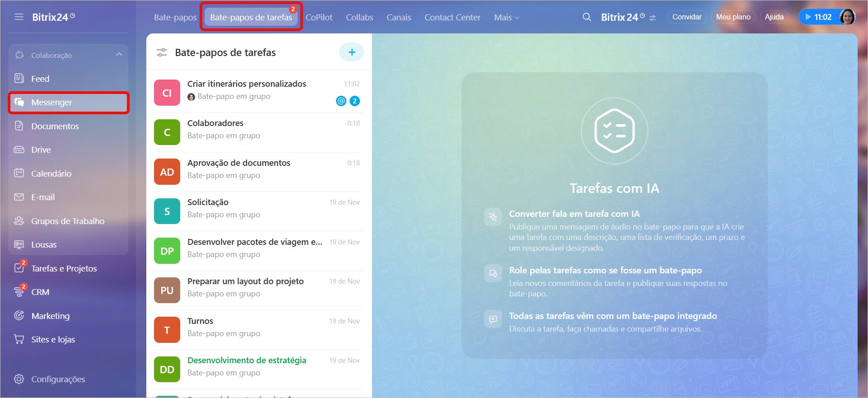Collapse the Colaboração section
This screenshot has height=398, width=868.
point(119,55)
